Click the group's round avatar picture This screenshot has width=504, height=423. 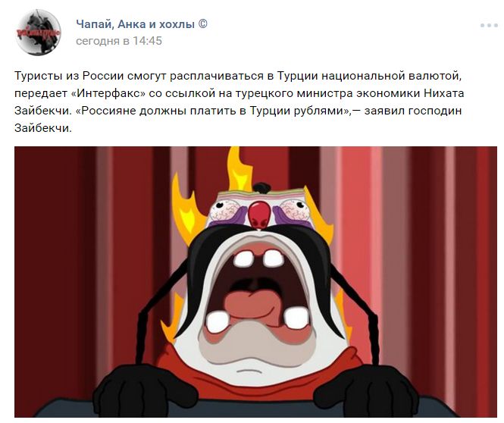38,33
